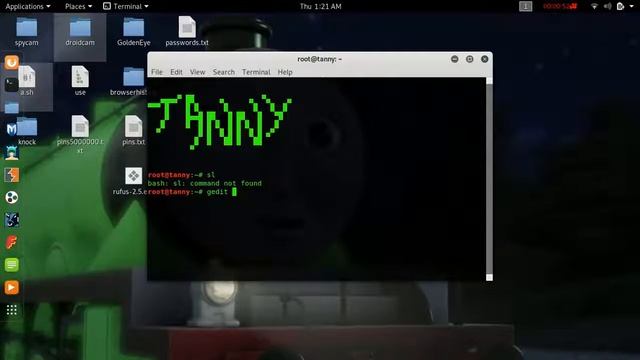640x360 pixels.
Task: Click the red screen-recording timer indicator
Action: click(560, 6)
